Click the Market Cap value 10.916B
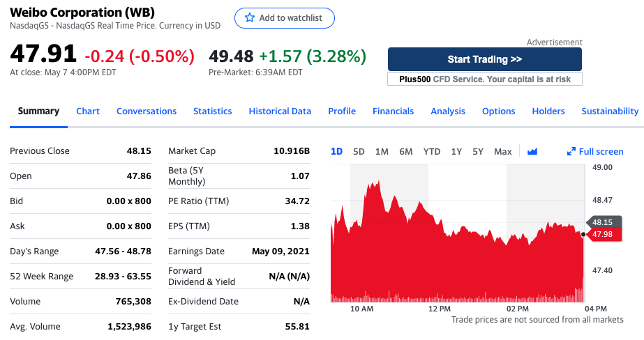The width and height of the screenshot is (644, 340). point(292,151)
